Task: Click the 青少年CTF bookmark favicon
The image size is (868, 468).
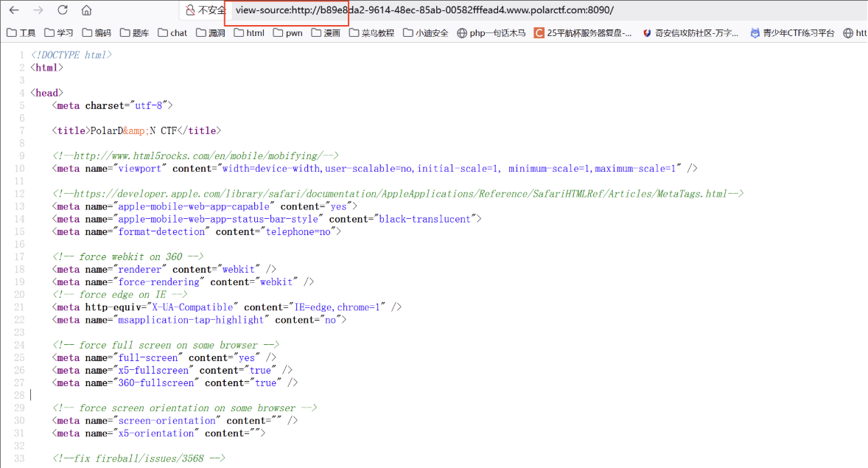Action: point(755,32)
